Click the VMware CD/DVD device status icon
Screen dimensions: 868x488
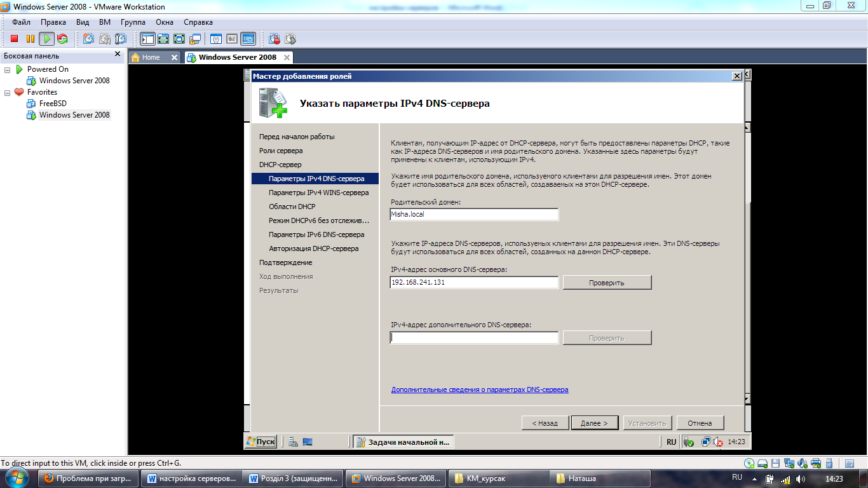750,463
